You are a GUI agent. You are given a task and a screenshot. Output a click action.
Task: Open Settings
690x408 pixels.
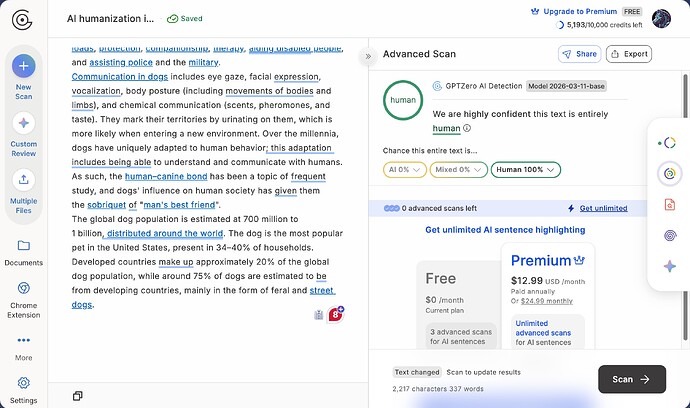(24, 390)
